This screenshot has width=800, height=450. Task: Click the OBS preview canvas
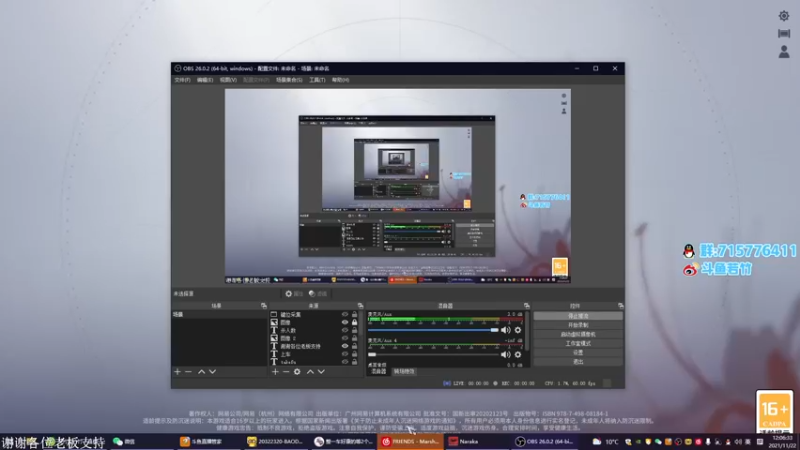397,186
